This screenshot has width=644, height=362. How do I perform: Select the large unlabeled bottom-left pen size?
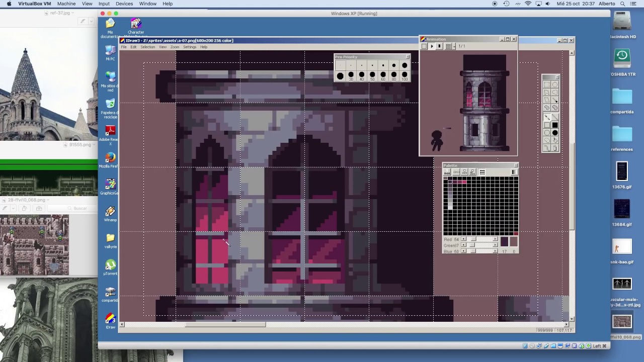click(x=340, y=76)
